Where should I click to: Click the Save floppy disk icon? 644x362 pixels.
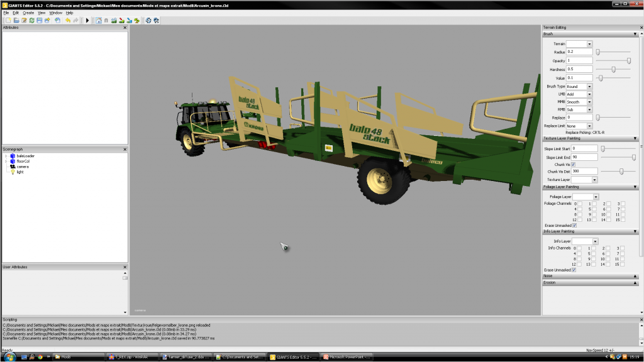click(x=40, y=21)
